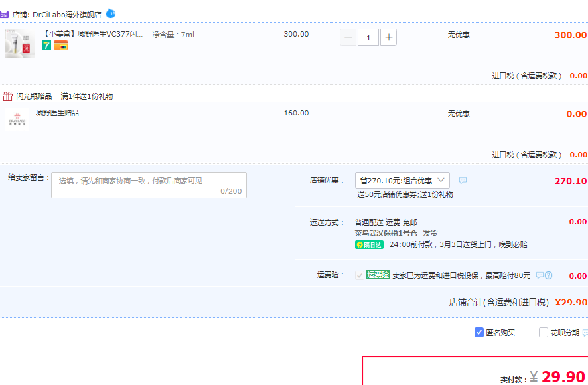588x385 pixels.
Task: Open the 城野医生赠品 thumbnail image
Action: tap(17, 119)
